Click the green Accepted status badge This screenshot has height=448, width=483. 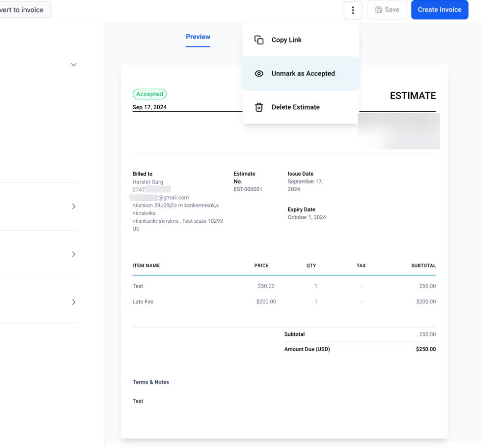pos(149,94)
